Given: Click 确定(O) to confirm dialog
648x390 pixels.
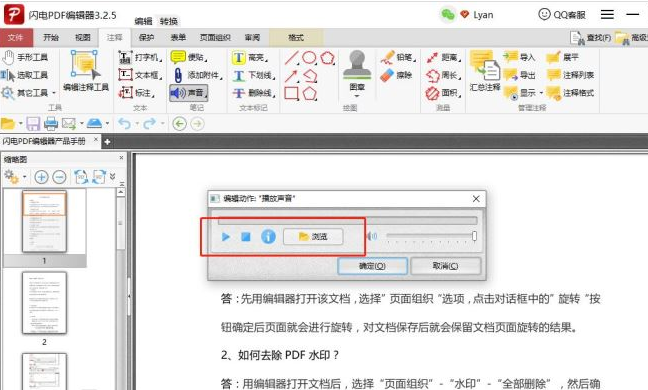Looking at the screenshot, I should pos(372,266).
